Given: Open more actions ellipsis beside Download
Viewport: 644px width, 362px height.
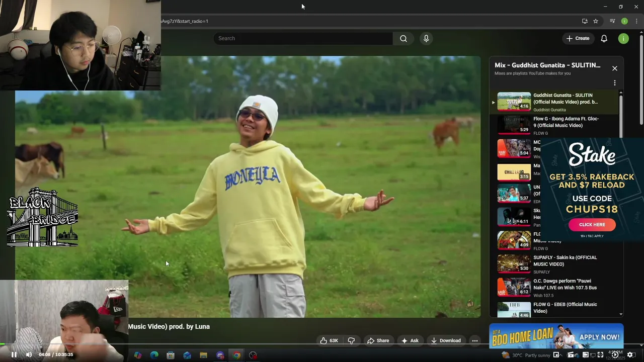Looking at the screenshot, I should click(474, 340).
